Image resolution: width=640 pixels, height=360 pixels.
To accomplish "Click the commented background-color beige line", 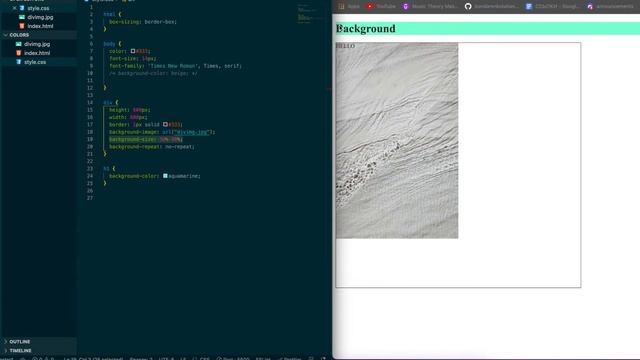I will point(153,73).
